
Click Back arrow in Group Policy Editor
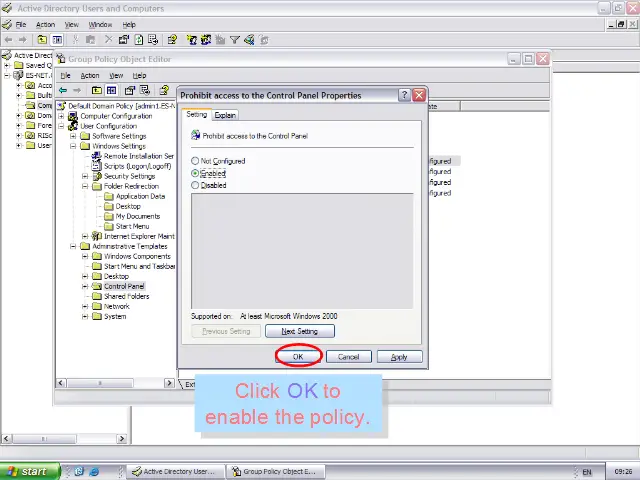click(x=64, y=90)
